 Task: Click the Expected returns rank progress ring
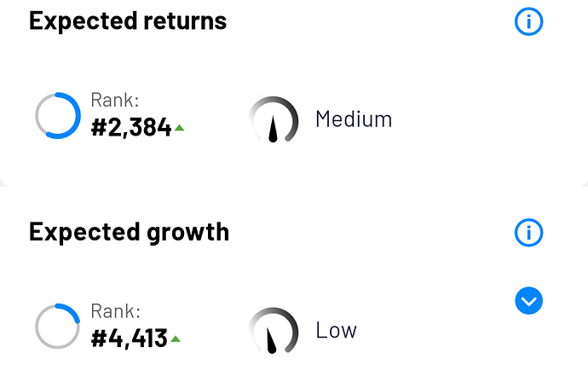tap(57, 115)
